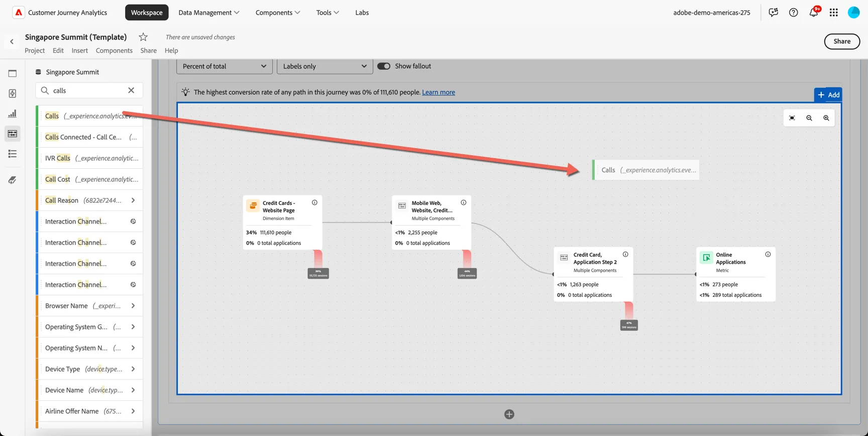Favorite the project with the star icon
This screenshot has width=868, height=436.
tap(143, 37)
